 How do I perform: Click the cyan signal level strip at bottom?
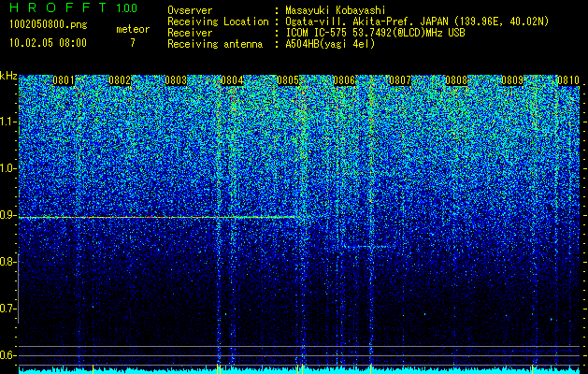pyautogui.click(x=299, y=370)
